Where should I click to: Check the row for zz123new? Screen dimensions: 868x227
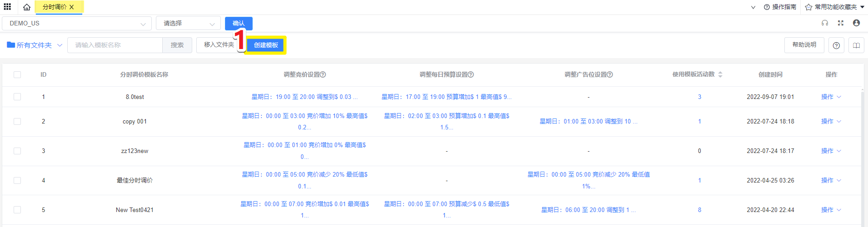[x=17, y=151]
